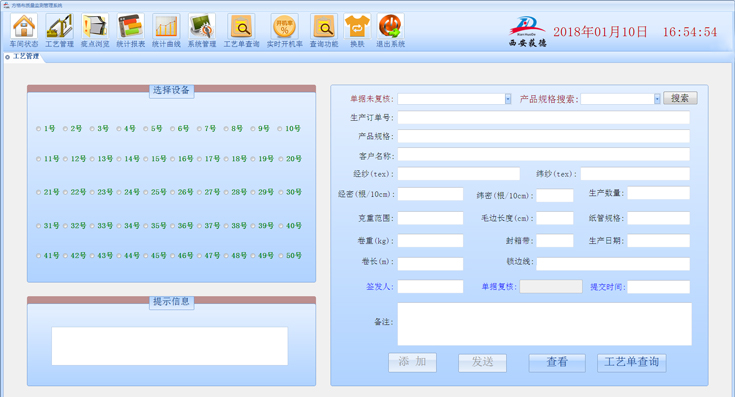Focus the 提交时间 input field
Image resolution: width=735 pixels, height=397 pixels.
pyautogui.click(x=658, y=287)
